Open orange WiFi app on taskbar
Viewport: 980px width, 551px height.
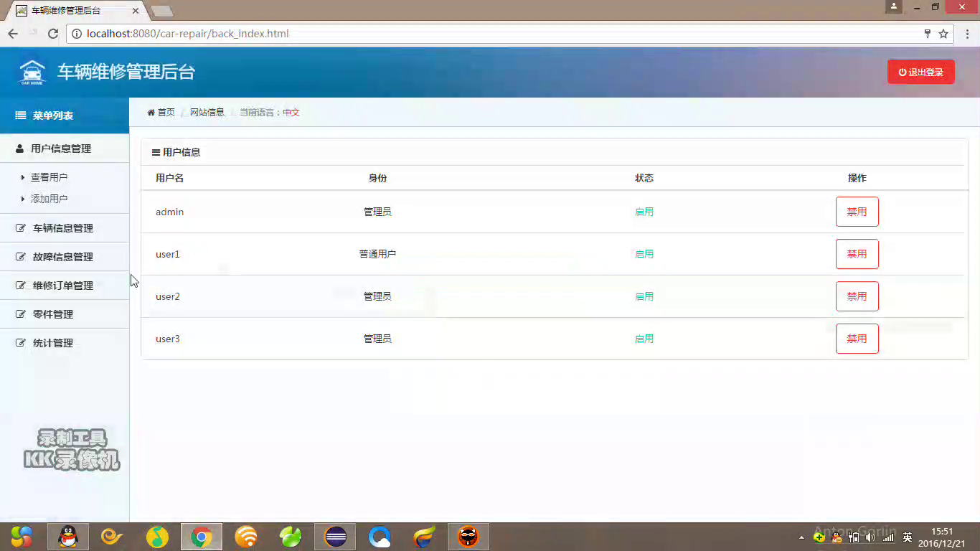click(x=246, y=537)
